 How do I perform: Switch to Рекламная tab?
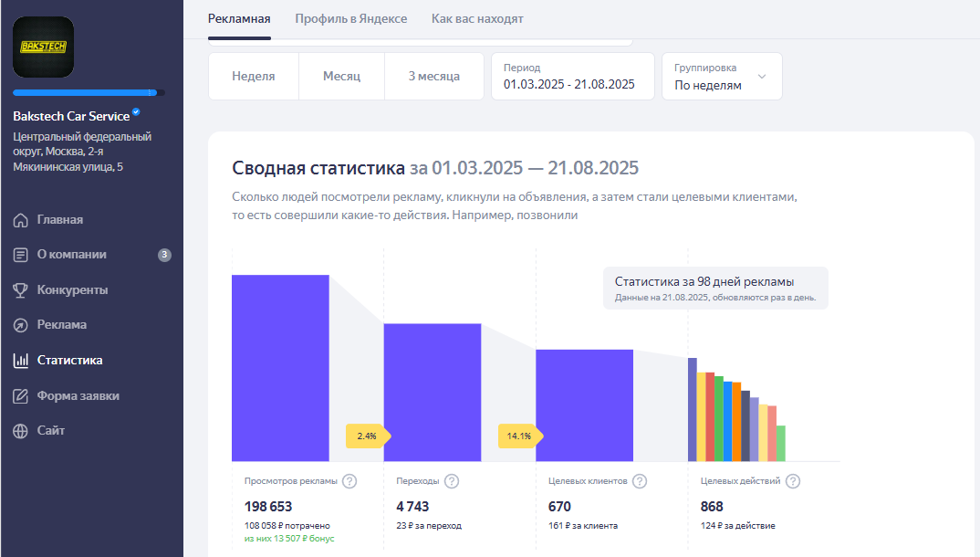(x=239, y=19)
